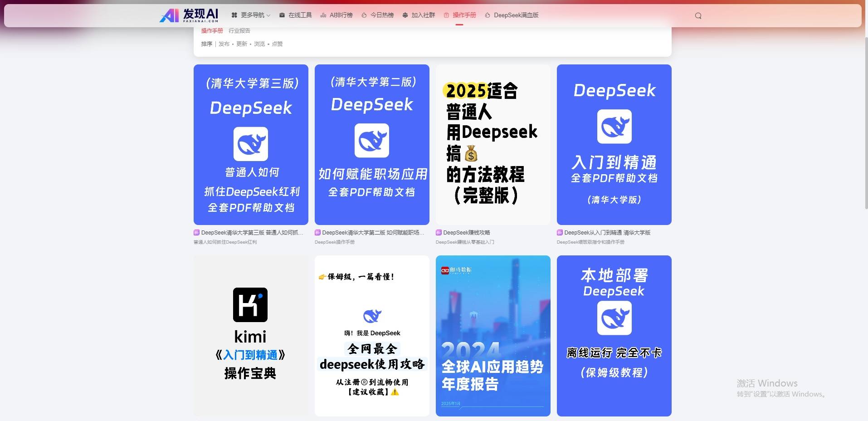Click the DeepSeek赚钱攻略 title link
This screenshot has height=421, width=868.
click(467, 232)
